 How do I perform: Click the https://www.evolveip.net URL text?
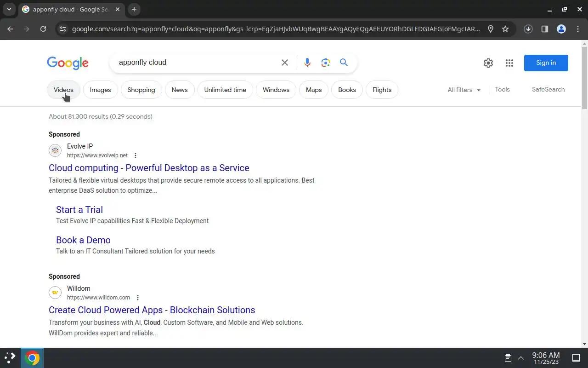[97, 155]
